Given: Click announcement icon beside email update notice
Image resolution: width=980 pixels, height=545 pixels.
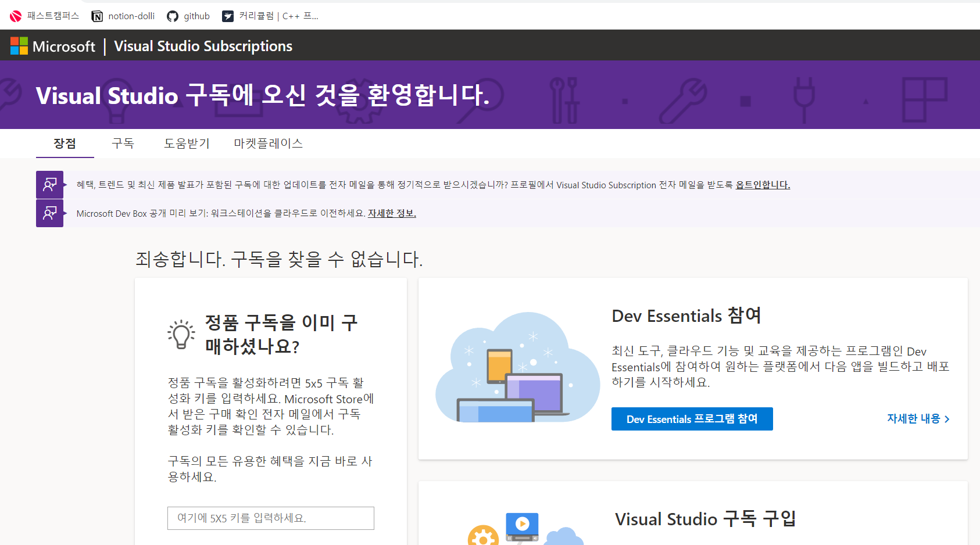Looking at the screenshot, I should point(49,185).
